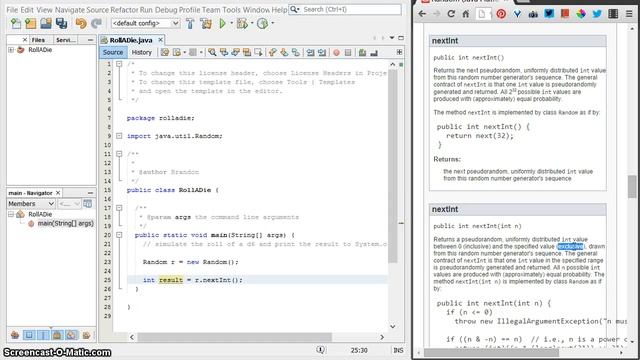Click the Twitter bird extension icon in browser
The width and height of the screenshot is (640, 360).
(x=597, y=14)
